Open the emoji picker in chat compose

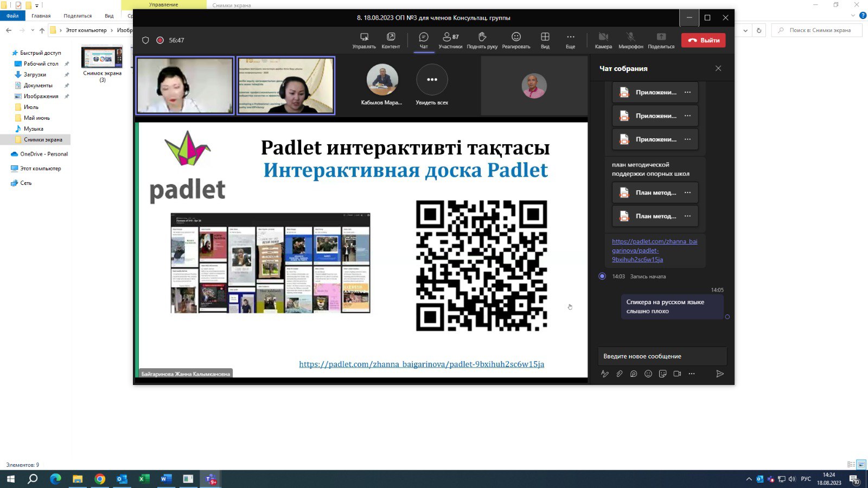pyautogui.click(x=648, y=374)
